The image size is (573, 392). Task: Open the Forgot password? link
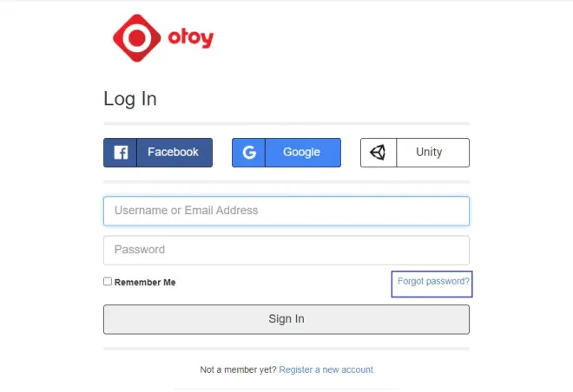tap(433, 281)
